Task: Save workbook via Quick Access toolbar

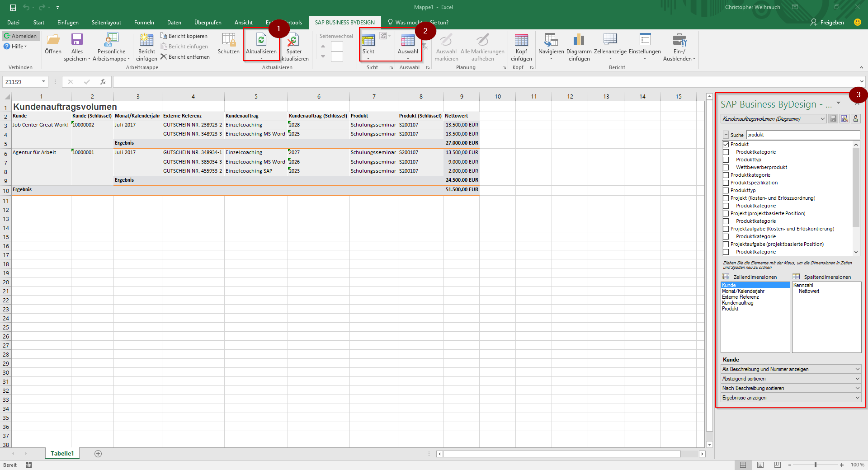Action: tap(13, 7)
